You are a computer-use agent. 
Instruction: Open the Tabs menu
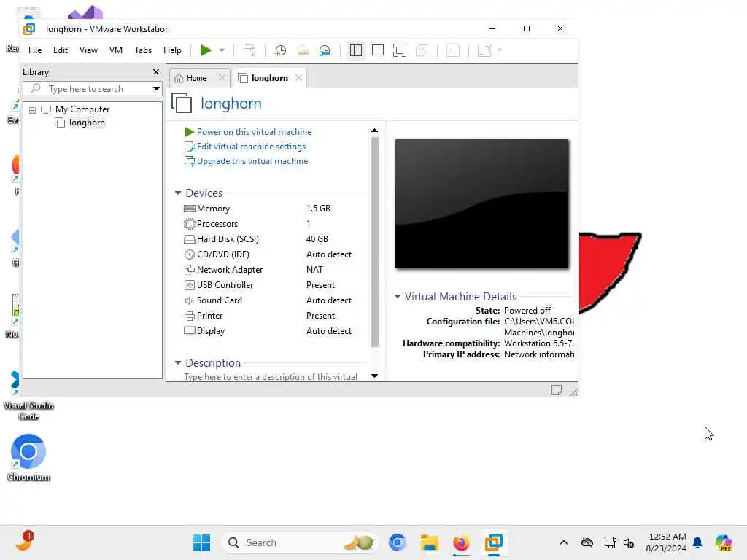pyautogui.click(x=143, y=50)
